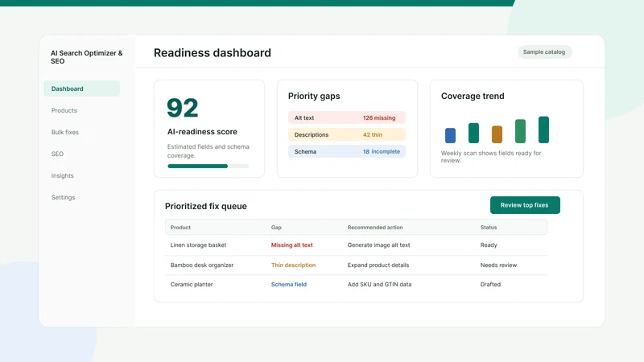Click the large 92 score number

point(183,108)
